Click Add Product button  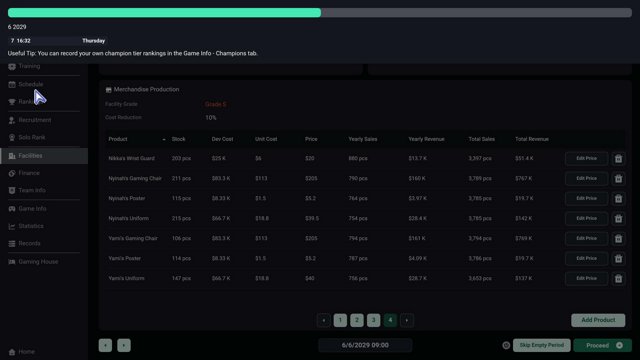point(598,320)
